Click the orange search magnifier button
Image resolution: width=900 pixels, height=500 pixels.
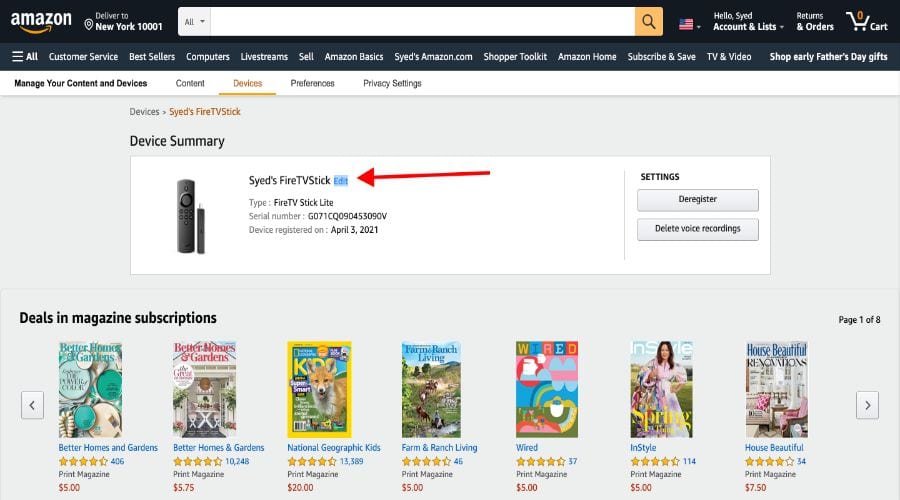[649, 22]
